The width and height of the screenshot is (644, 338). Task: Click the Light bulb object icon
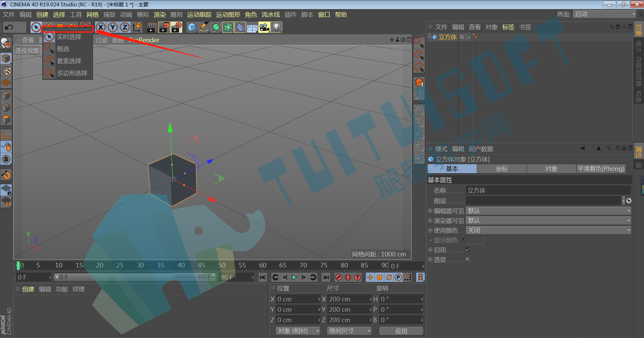click(277, 27)
